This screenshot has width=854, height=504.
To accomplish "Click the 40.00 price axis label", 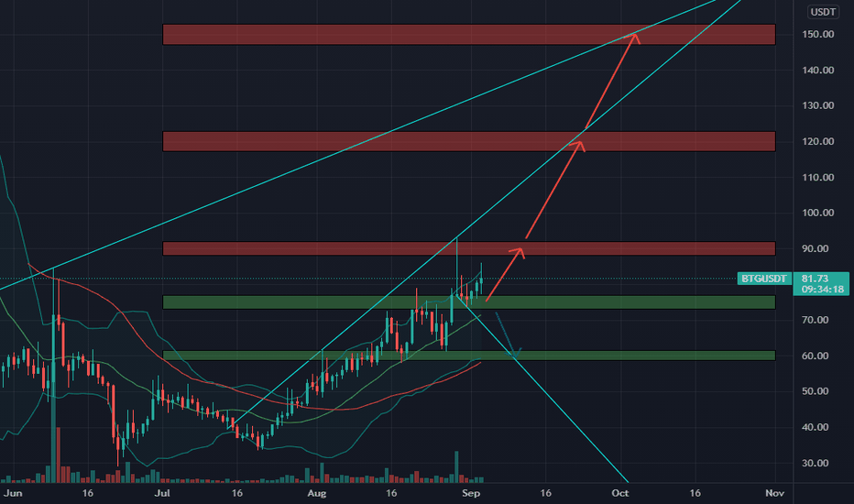I will click(x=816, y=427).
